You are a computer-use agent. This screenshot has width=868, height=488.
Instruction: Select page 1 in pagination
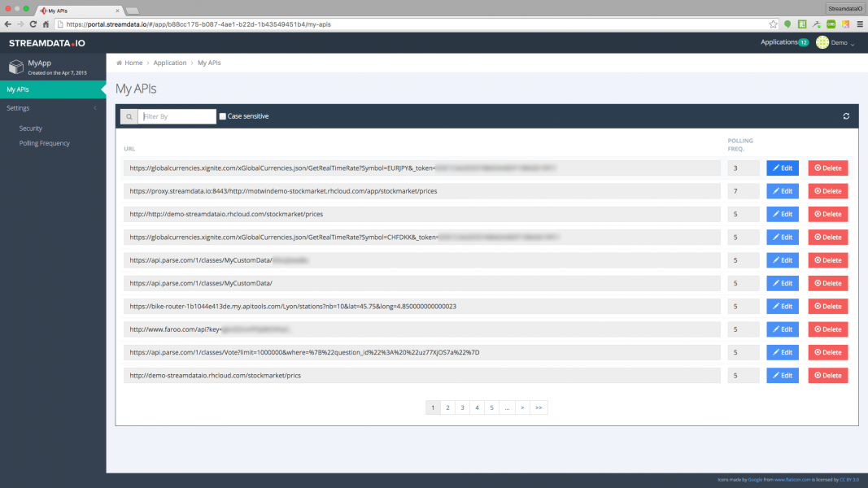433,407
